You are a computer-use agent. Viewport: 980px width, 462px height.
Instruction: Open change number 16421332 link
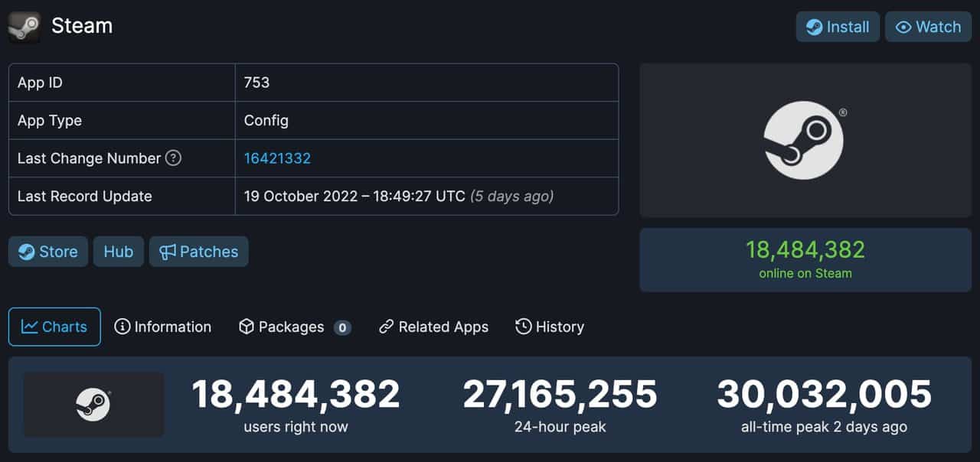pos(277,158)
